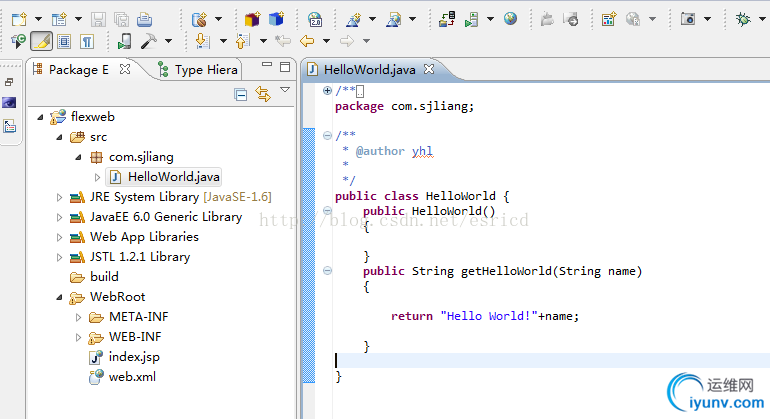
Task: Expand the folded header comment in editor
Action: [x=327, y=90]
